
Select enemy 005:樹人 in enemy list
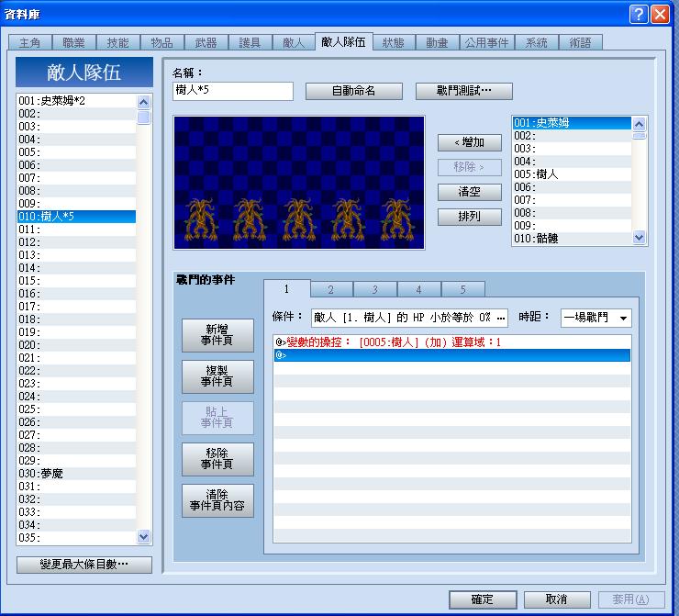572,174
